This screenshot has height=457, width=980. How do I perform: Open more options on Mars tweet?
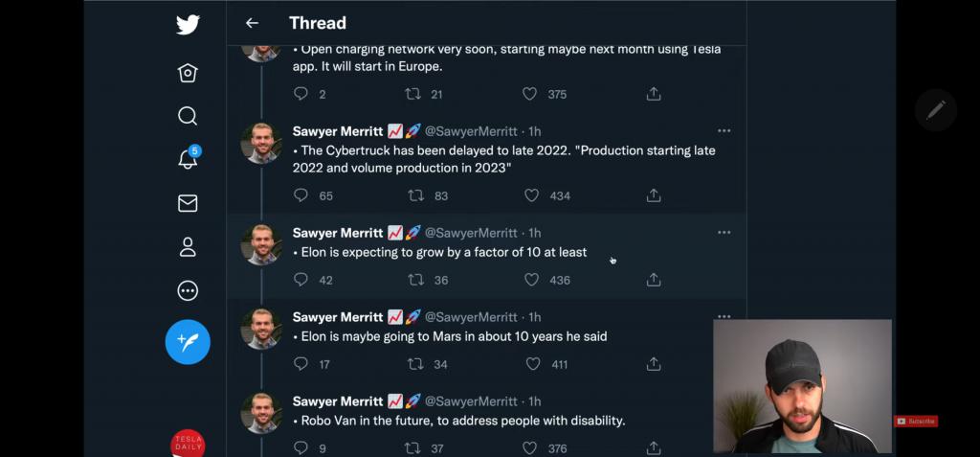(724, 316)
